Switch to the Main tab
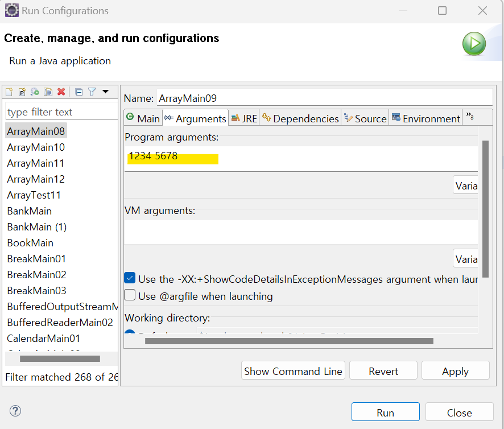 coord(143,118)
